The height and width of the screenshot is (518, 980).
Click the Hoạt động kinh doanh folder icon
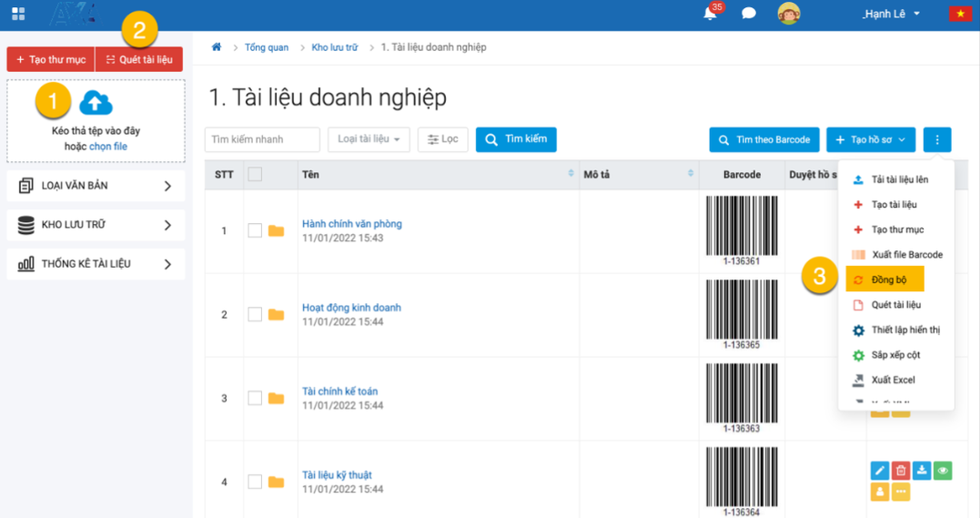(x=277, y=315)
